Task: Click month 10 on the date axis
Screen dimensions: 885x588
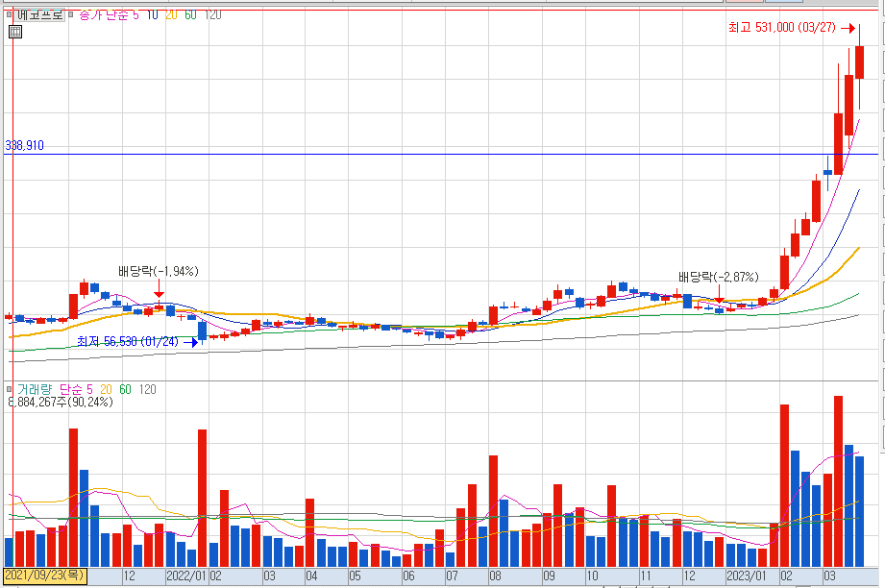Action: [x=592, y=576]
